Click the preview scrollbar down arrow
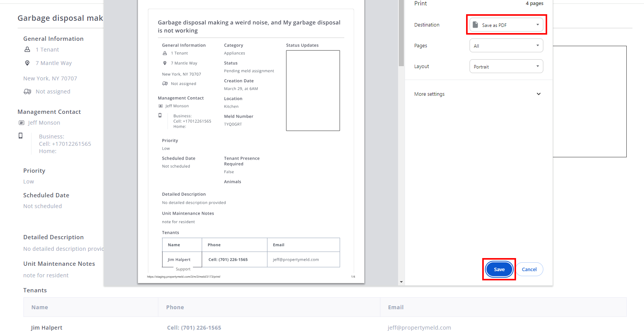The width and height of the screenshot is (644, 335). tap(401, 282)
